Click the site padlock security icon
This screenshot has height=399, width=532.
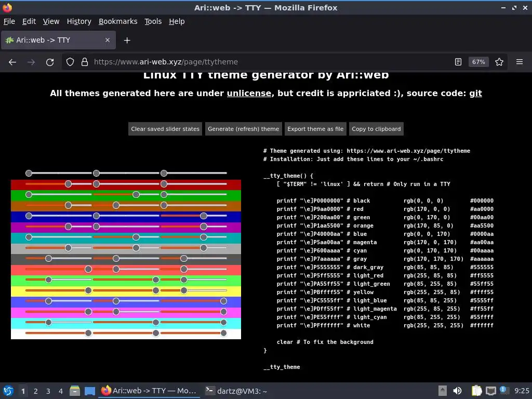[85, 62]
